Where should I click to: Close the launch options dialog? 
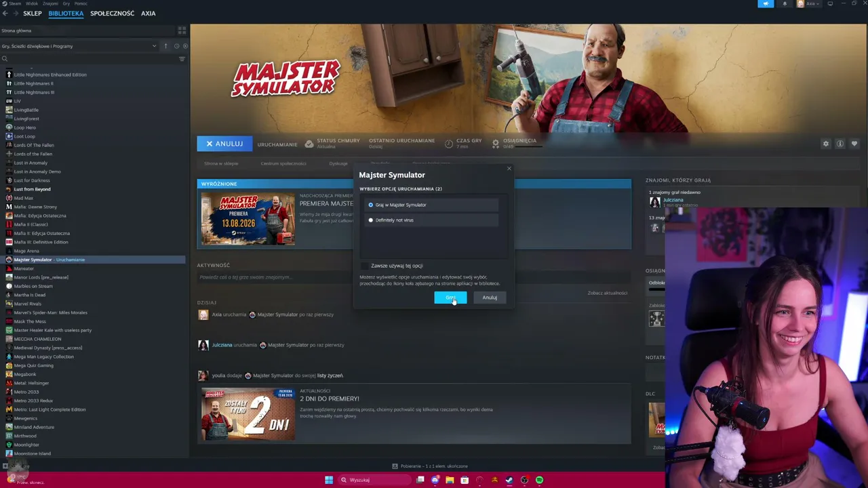(x=509, y=169)
